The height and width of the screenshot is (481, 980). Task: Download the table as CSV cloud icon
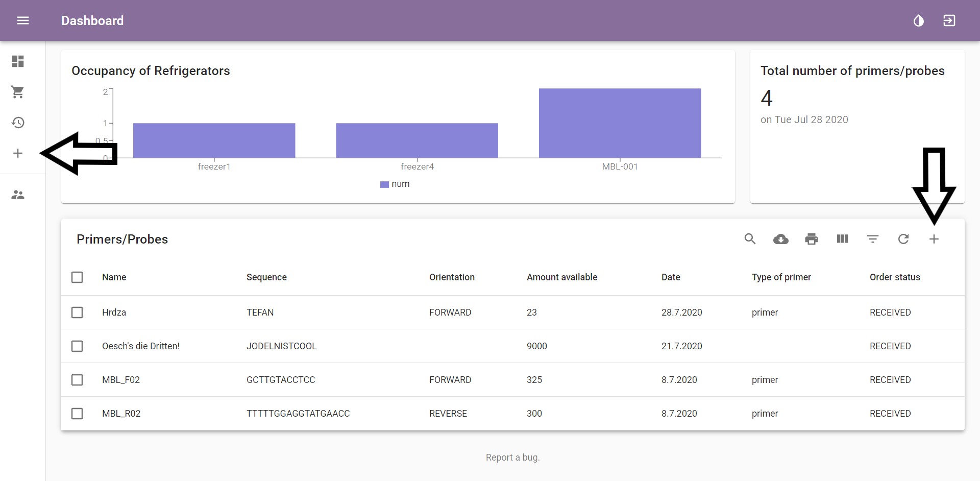coord(781,239)
